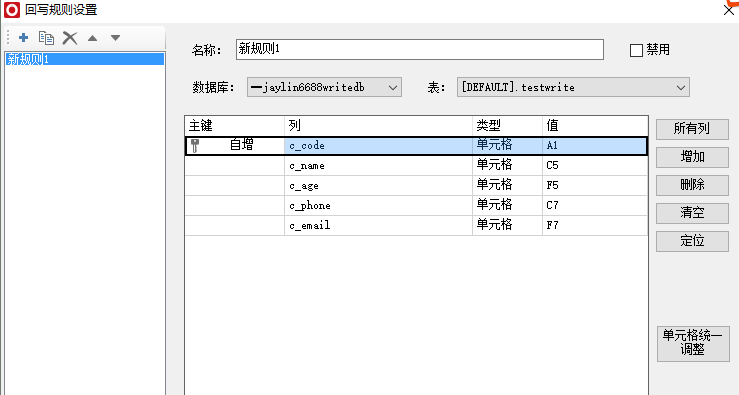Select 新规则1 in the rule list

click(x=85, y=59)
